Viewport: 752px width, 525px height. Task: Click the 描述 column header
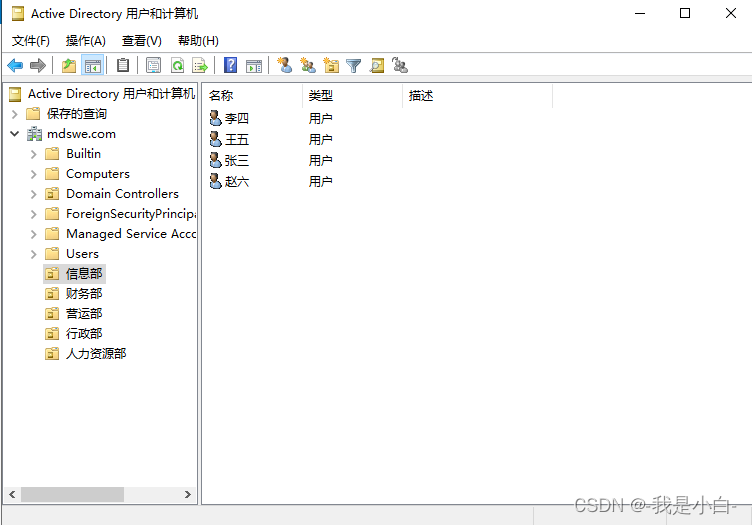point(478,95)
